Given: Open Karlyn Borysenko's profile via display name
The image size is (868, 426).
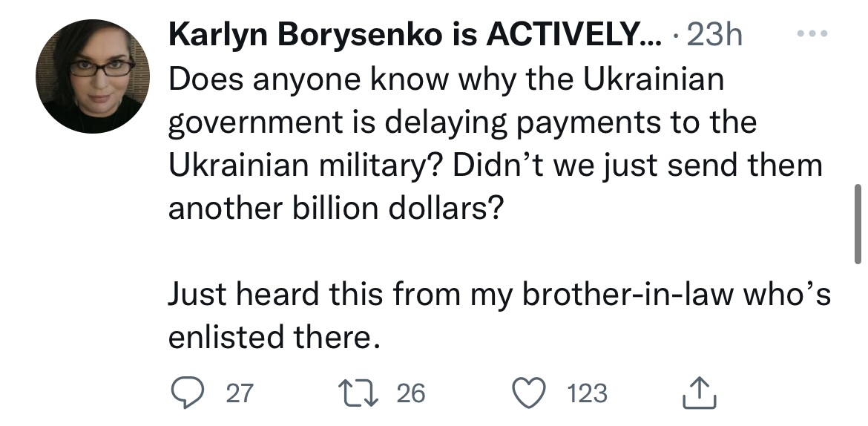Looking at the screenshot, I should (415, 35).
